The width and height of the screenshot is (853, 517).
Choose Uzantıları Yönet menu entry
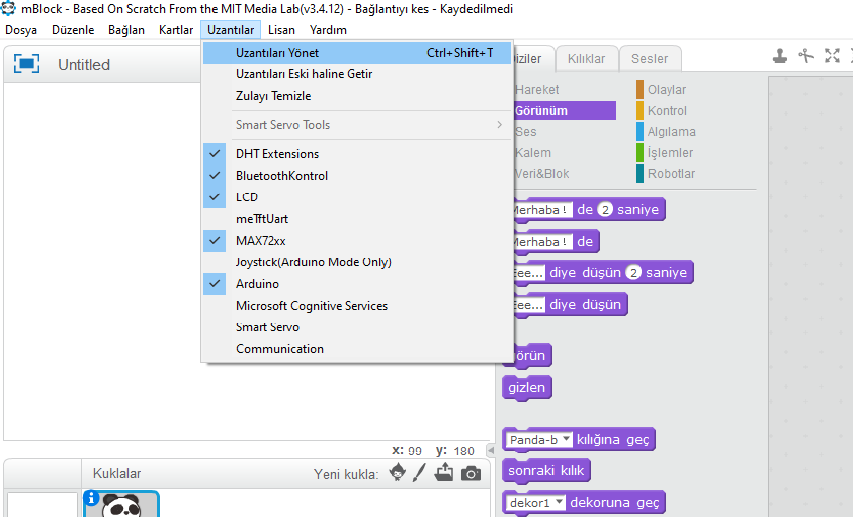tap(357, 53)
